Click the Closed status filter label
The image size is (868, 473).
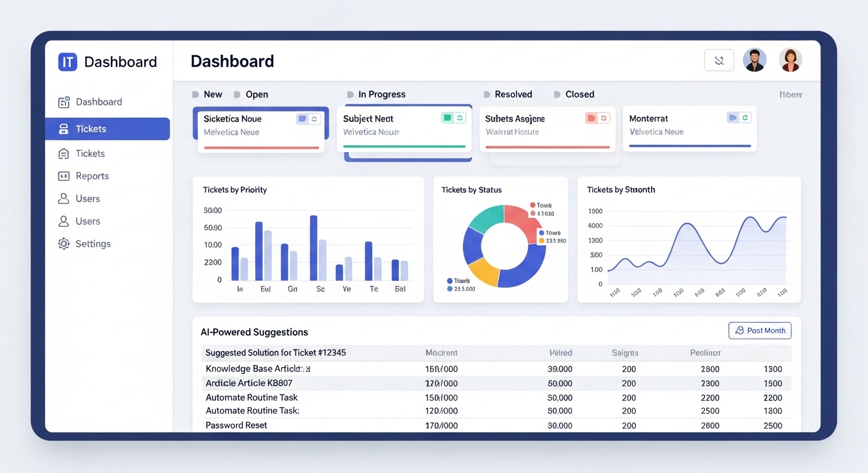579,94
